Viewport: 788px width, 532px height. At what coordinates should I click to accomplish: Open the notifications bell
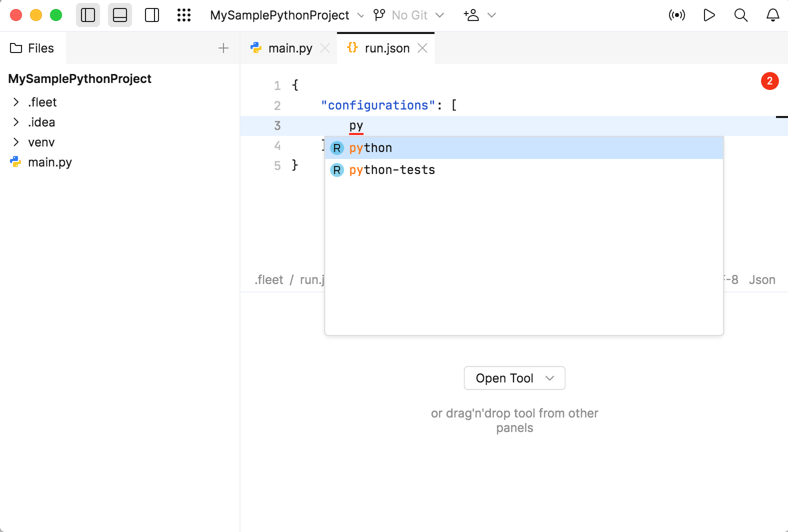773,15
